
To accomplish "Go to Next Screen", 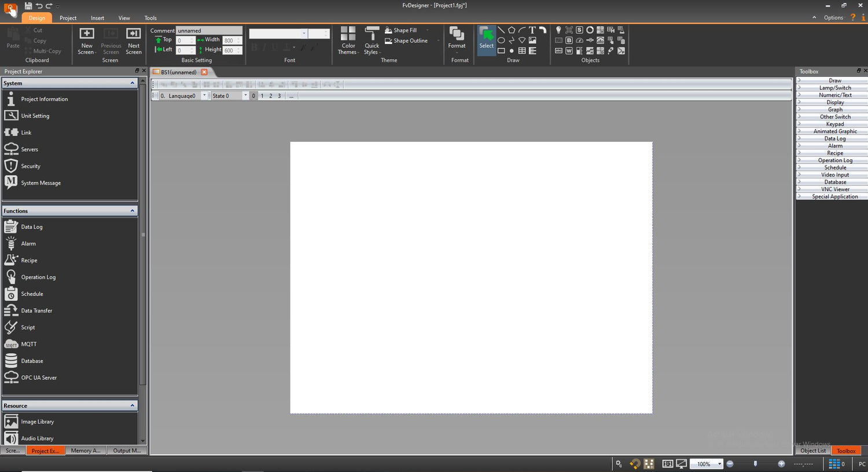I will [x=134, y=41].
